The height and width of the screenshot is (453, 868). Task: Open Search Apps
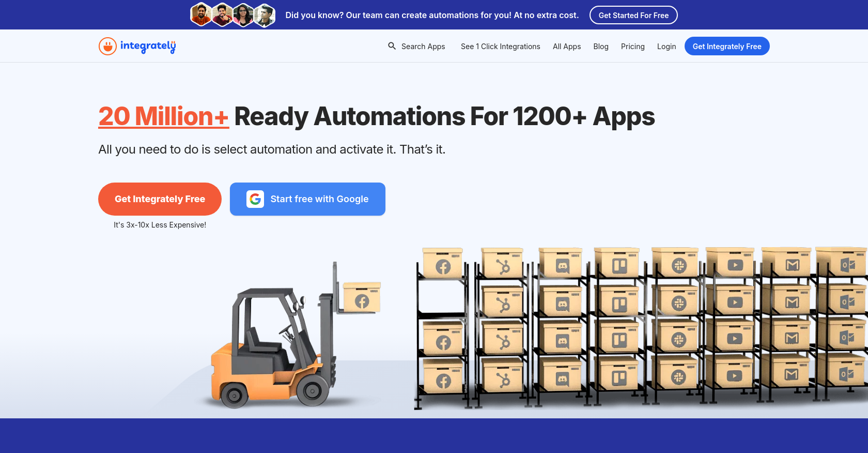423,47
